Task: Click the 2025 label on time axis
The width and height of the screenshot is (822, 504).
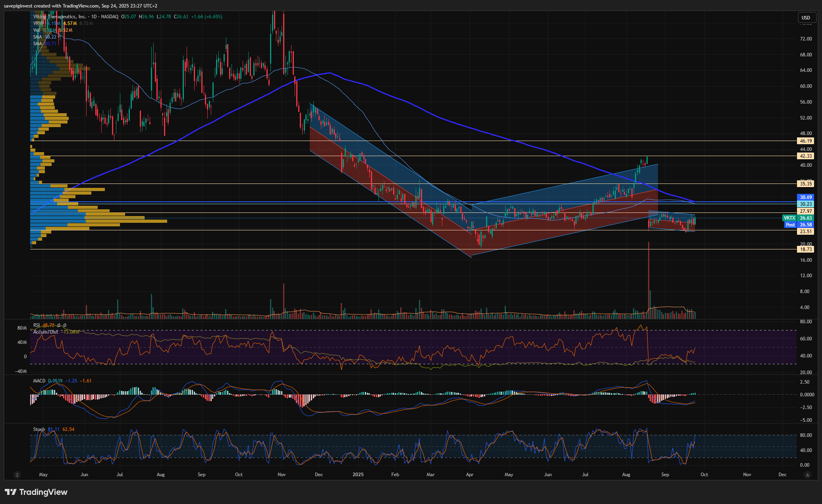Action: tap(358, 475)
